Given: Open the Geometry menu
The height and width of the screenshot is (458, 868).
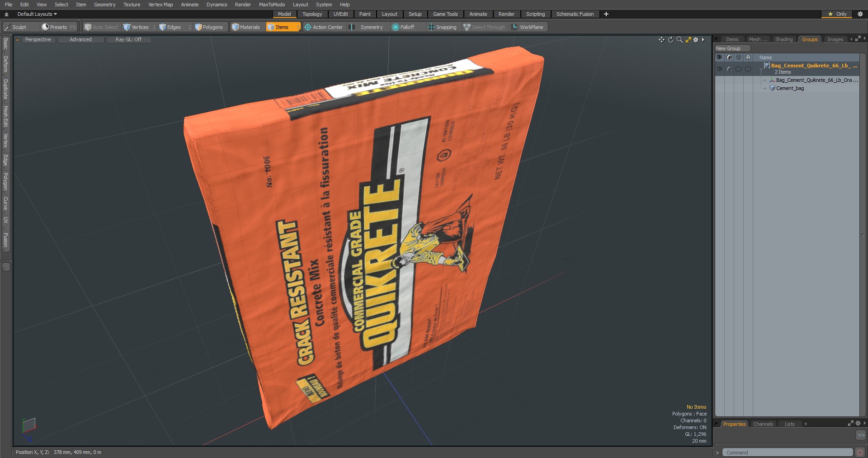Looking at the screenshot, I should (x=104, y=5).
